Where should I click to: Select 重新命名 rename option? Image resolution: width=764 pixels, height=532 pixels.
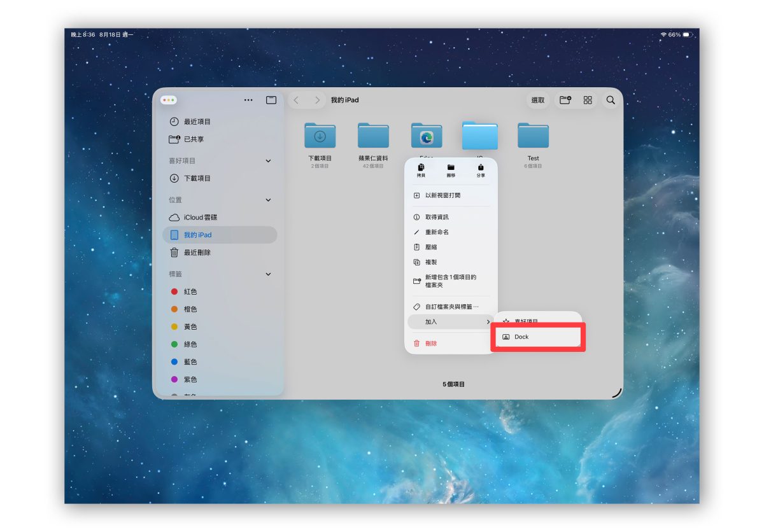click(451, 232)
